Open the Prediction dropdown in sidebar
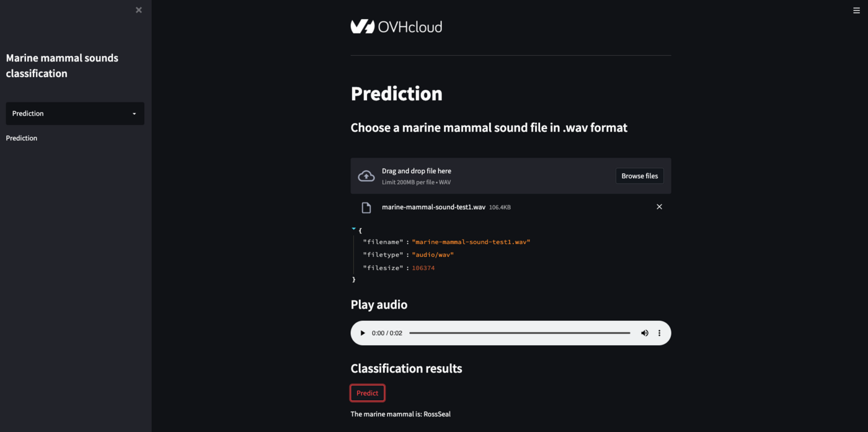The image size is (868, 432). pos(74,114)
